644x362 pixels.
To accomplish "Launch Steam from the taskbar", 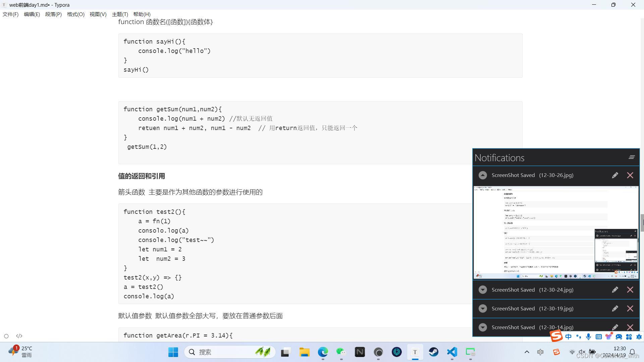I will point(433,352).
